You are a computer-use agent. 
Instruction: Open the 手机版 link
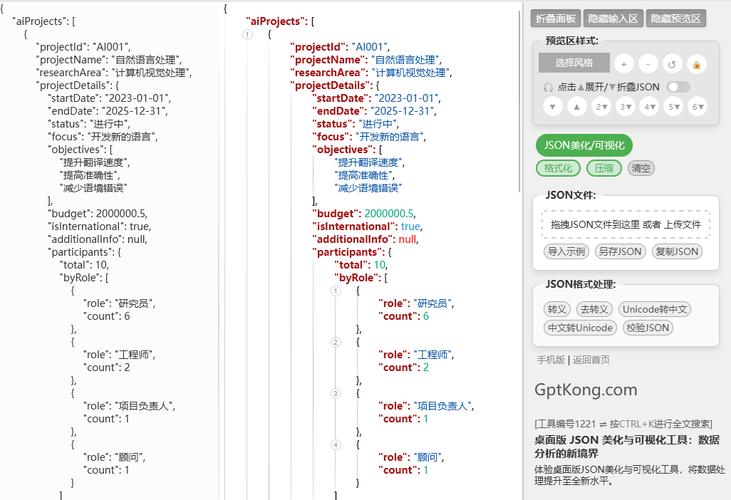coord(551,360)
